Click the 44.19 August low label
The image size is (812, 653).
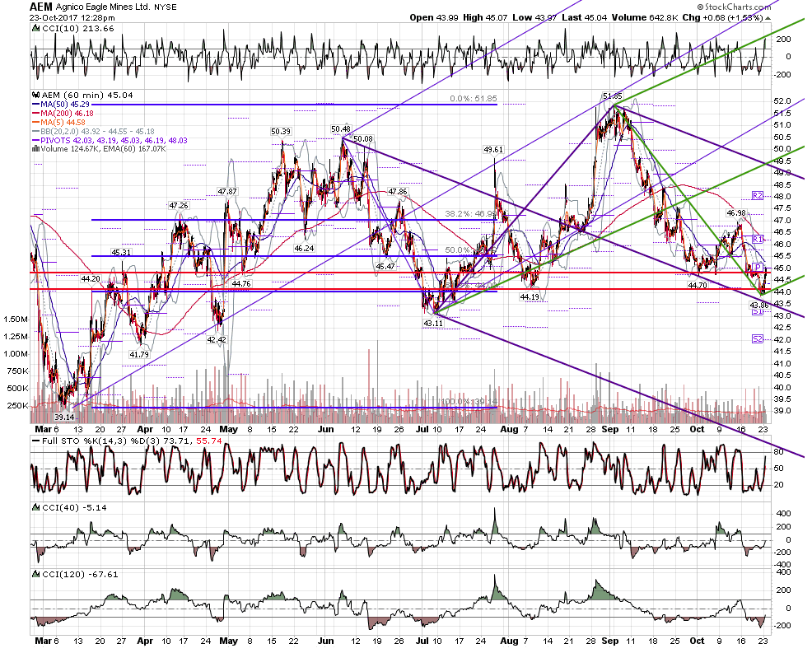pyautogui.click(x=530, y=296)
